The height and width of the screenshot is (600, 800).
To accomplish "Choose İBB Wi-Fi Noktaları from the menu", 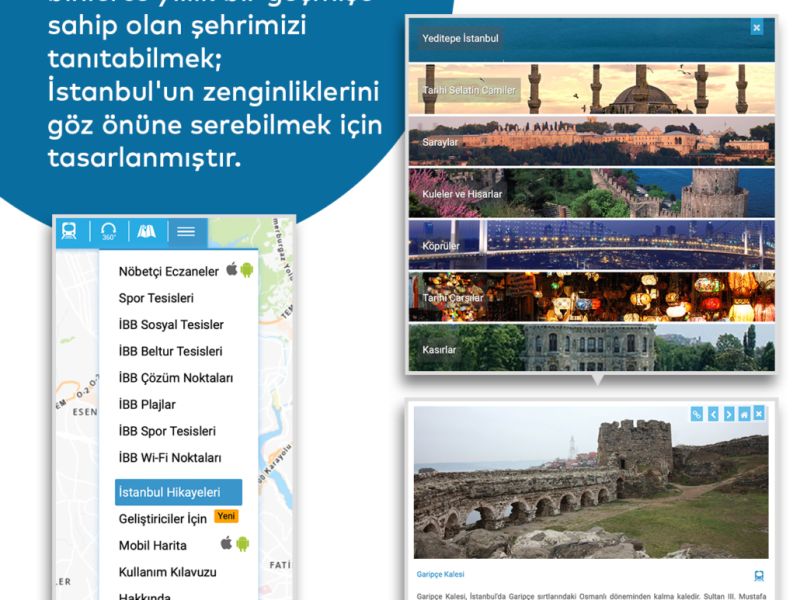I will pos(170,458).
